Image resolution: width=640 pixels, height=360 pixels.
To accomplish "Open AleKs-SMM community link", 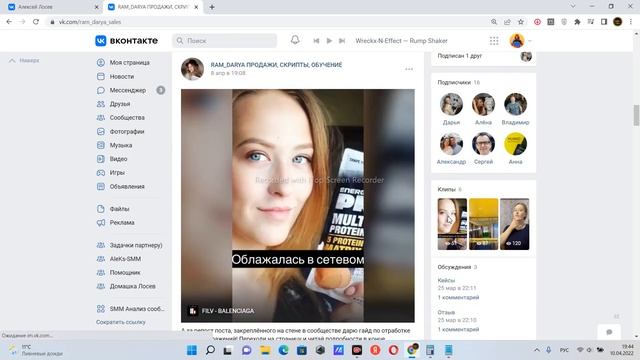I will coord(125,259).
